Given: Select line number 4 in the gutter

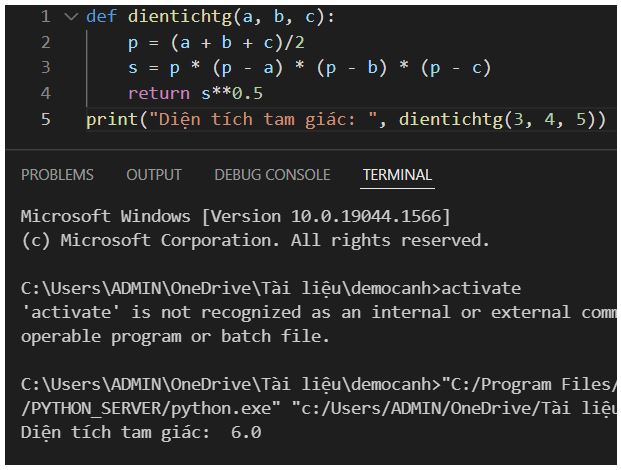Looking at the screenshot, I should [46, 93].
